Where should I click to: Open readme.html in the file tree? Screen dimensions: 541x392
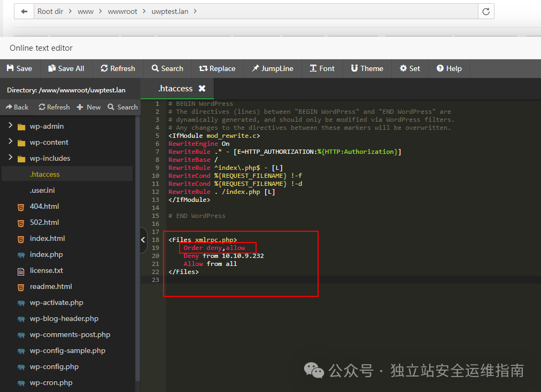(x=51, y=286)
